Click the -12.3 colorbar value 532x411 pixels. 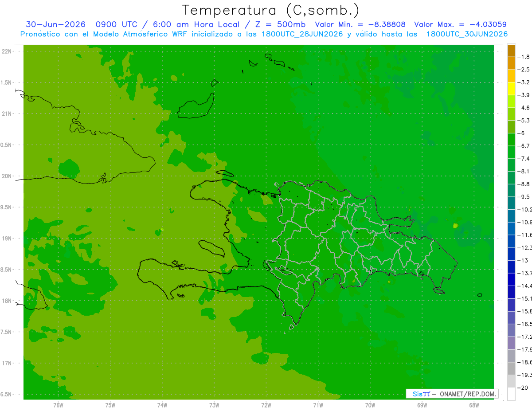(525, 247)
